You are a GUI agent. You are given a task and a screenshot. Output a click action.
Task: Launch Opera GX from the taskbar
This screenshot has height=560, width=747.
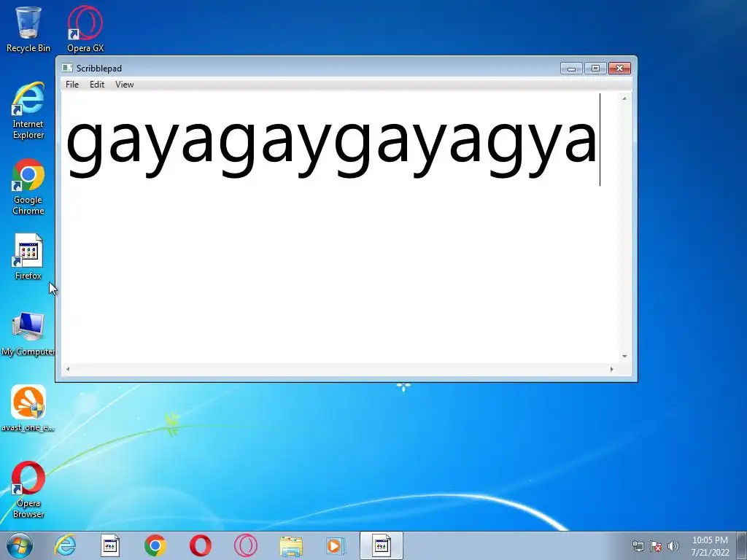click(246, 545)
